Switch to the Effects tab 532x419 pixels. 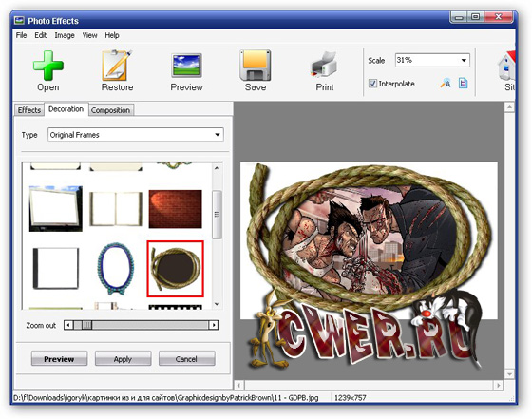pos(29,110)
